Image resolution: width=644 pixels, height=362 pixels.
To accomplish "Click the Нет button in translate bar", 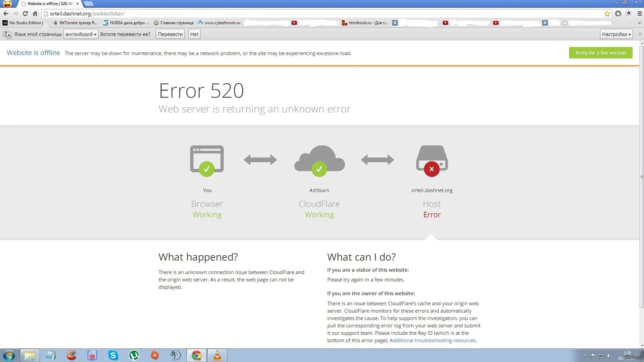I will point(194,34).
